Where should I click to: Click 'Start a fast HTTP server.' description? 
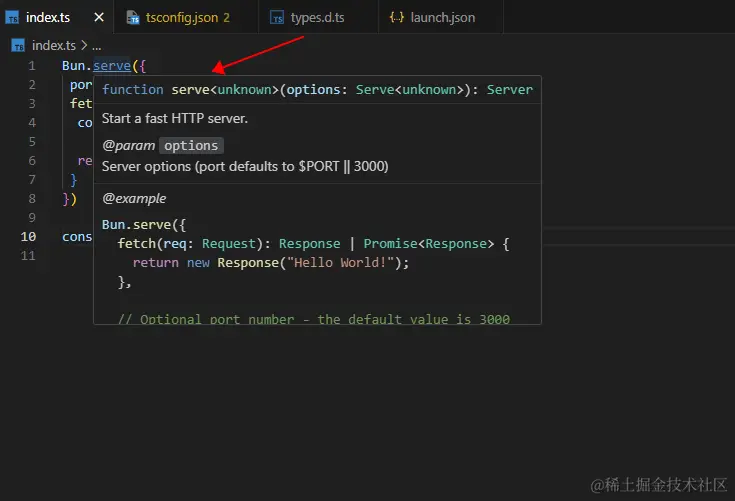point(175,119)
